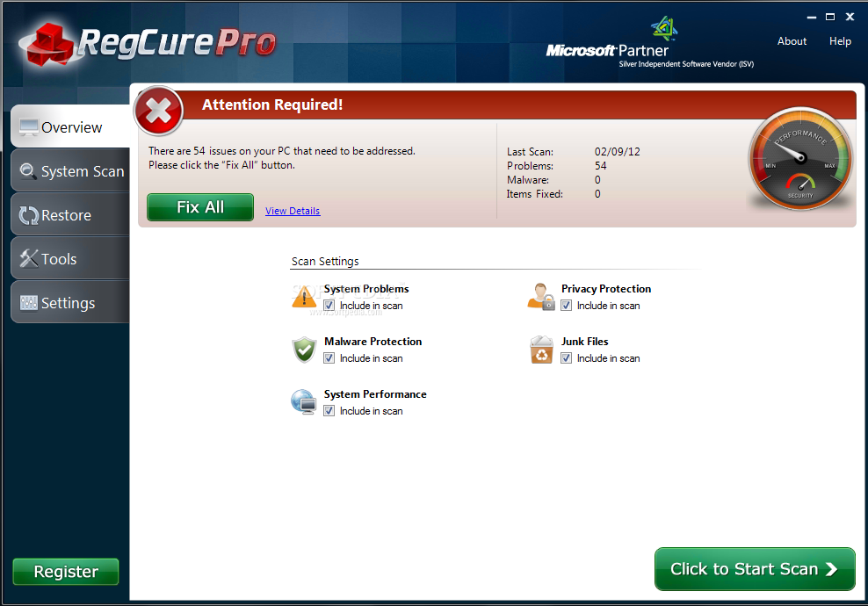Viewport: 868px width, 606px height.
Task: Click the performance gauge dial
Action: coord(800,159)
